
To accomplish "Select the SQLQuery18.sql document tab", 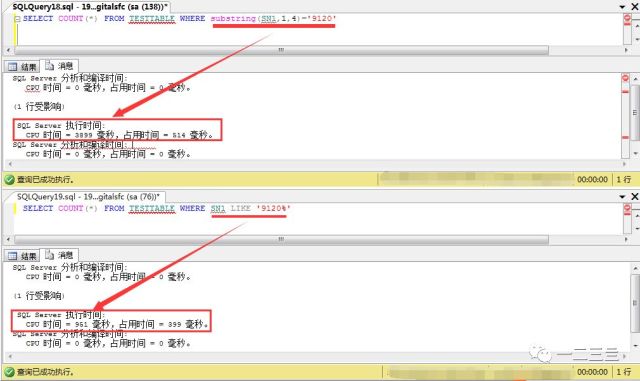I will (x=89, y=7).
